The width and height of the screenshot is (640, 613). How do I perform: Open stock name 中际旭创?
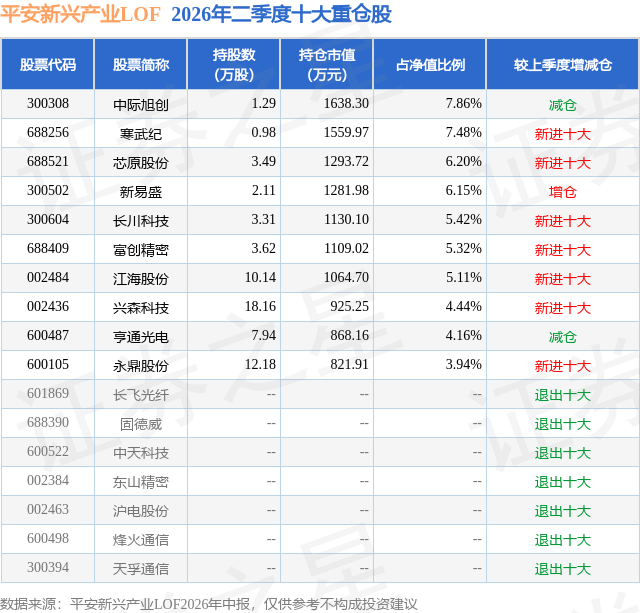coord(141,105)
